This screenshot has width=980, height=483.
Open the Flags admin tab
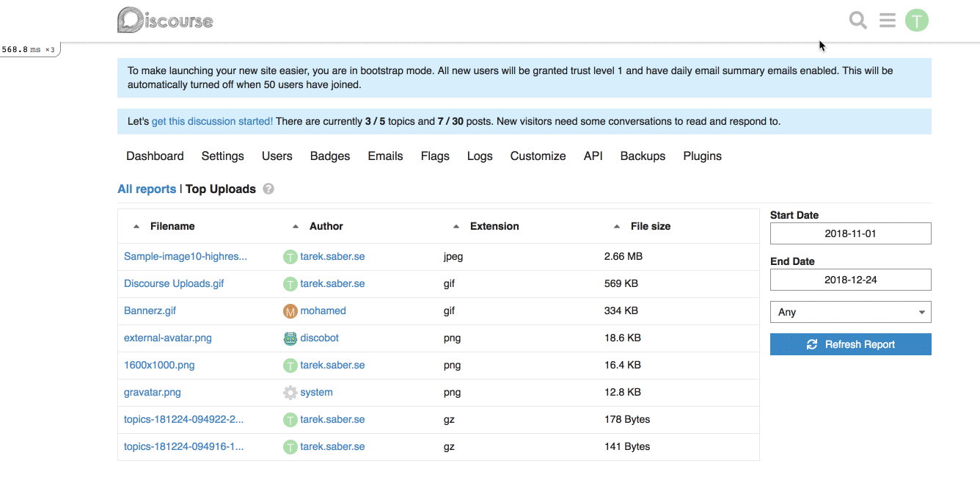(435, 156)
